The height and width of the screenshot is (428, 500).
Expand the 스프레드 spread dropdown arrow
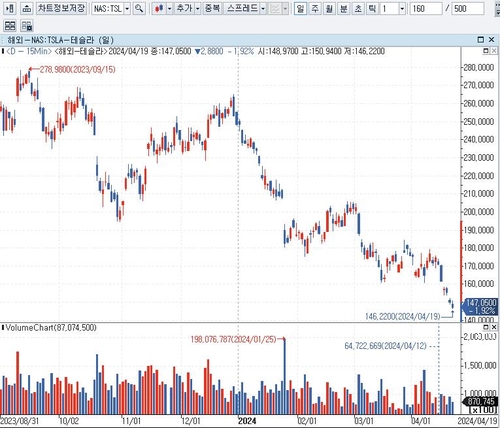(263, 8)
